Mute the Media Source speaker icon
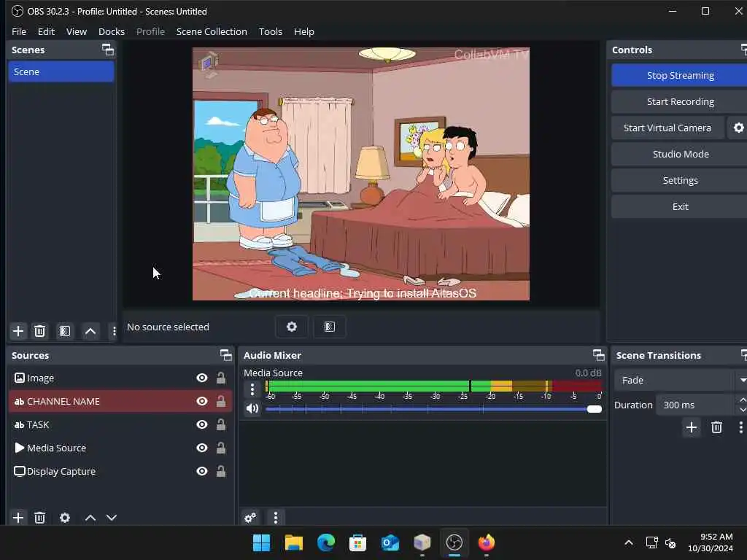 pos(252,408)
